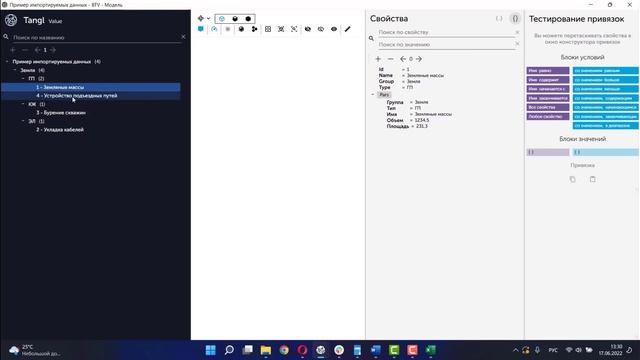
Task: Toggle the curly-braces binding button
Action: click(x=515, y=19)
